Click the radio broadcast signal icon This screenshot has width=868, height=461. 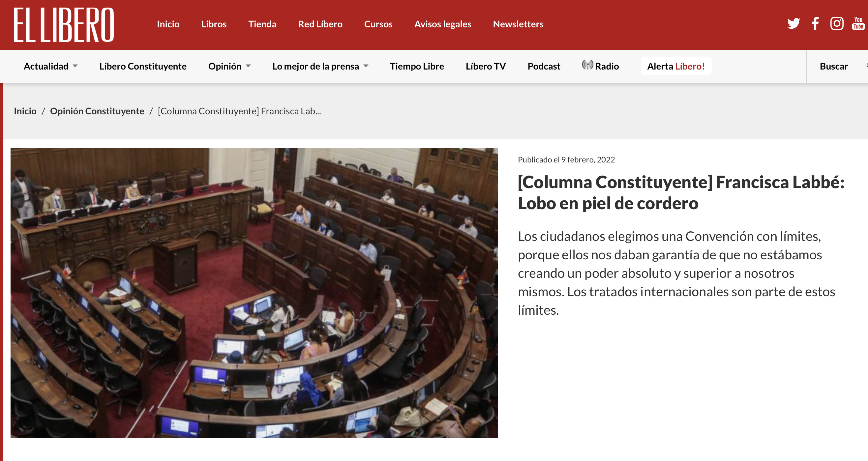click(x=587, y=65)
